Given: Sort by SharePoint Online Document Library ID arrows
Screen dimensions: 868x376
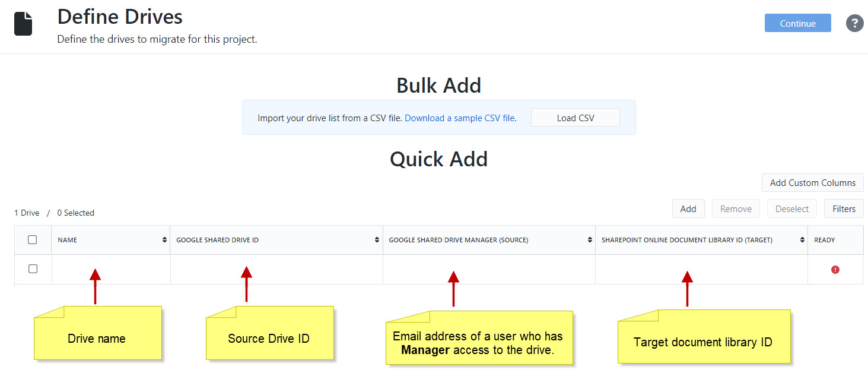Looking at the screenshot, I should [802, 240].
